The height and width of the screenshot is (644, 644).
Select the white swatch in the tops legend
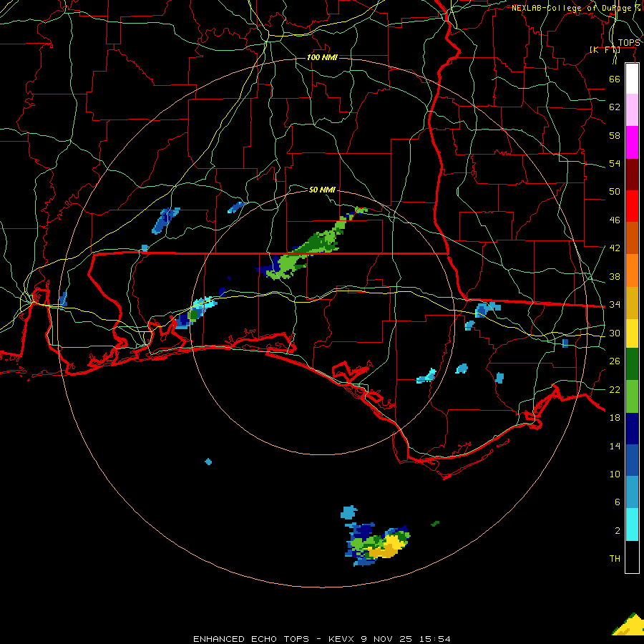click(x=632, y=79)
